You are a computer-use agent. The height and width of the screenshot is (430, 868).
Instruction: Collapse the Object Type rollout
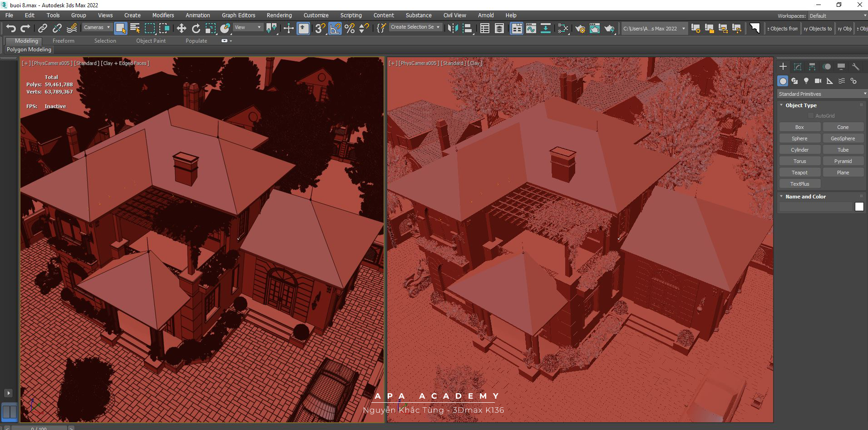click(801, 105)
